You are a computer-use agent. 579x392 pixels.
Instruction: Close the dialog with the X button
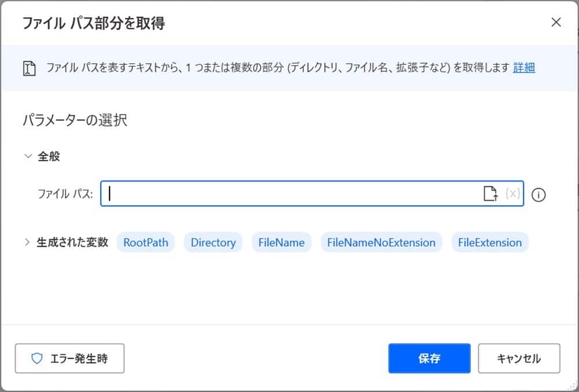(556, 22)
